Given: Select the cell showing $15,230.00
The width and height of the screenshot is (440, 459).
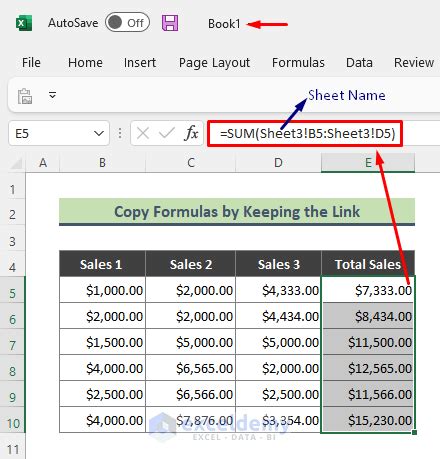Looking at the screenshot, I should pyautogui.click(x=368, y=420).
